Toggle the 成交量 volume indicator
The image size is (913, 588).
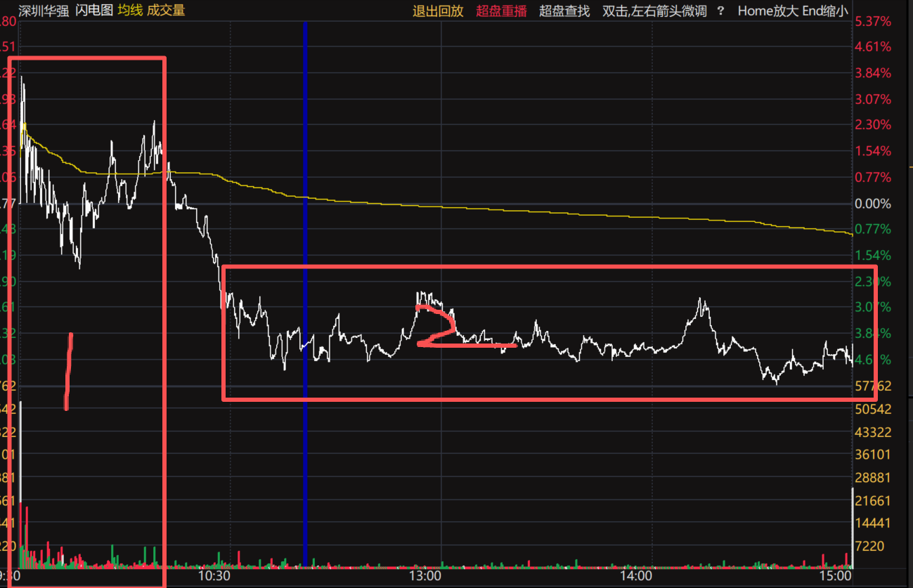click(x=166, y=11)
